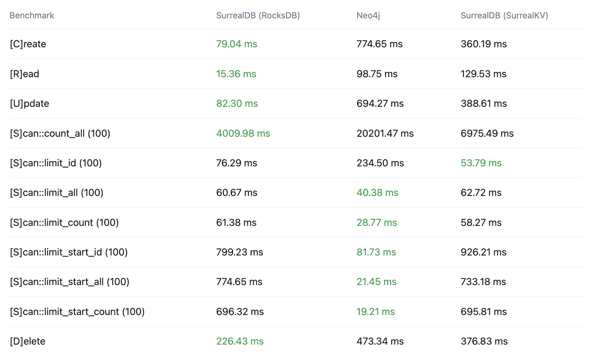Click the green 81.73 ms value
This screenshot has width=589, height=364.
376,252
